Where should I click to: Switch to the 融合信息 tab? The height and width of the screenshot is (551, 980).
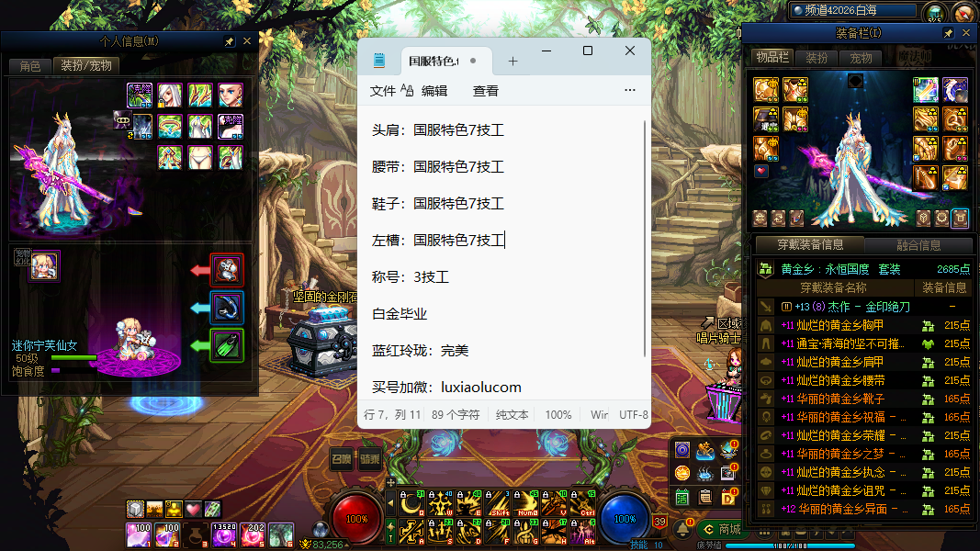pos(918,245)
